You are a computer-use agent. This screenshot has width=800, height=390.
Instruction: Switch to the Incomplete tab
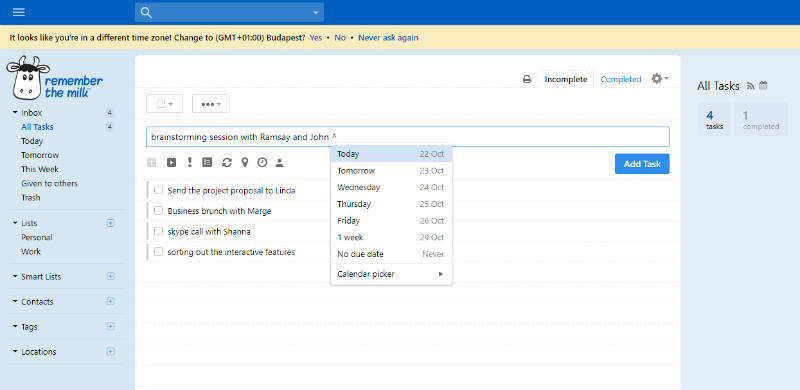click(x=566, y=79)
